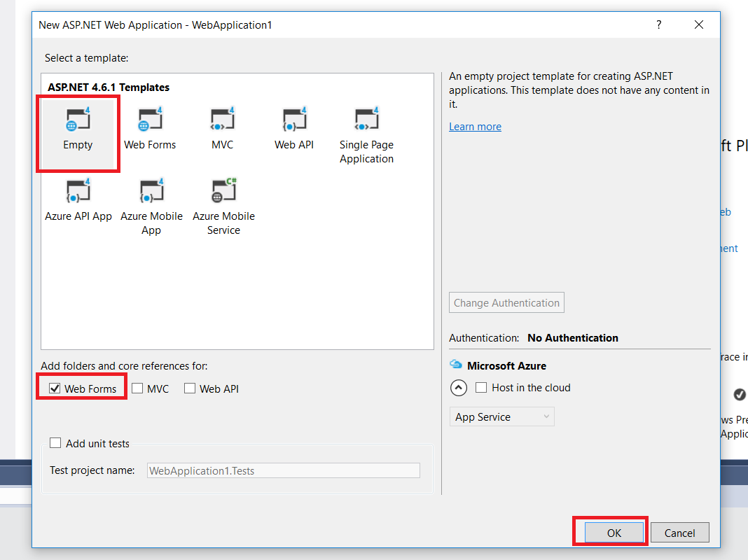
Task: Click the No Authentication text
Action: 573,338
